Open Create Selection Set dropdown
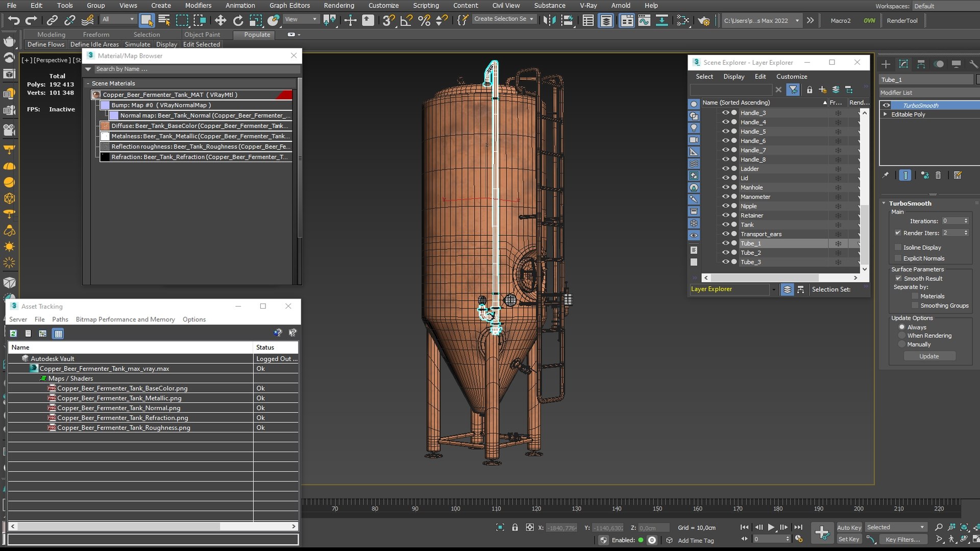This screenshot has height=551, width=980. click(504, 19)
